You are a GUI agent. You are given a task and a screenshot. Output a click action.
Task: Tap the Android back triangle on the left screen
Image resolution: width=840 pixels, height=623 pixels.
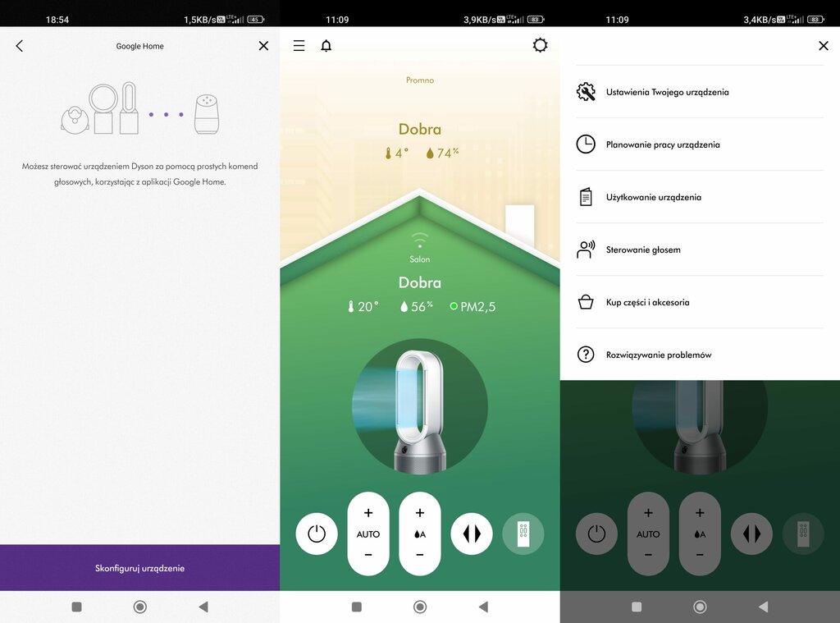[203, 607]
